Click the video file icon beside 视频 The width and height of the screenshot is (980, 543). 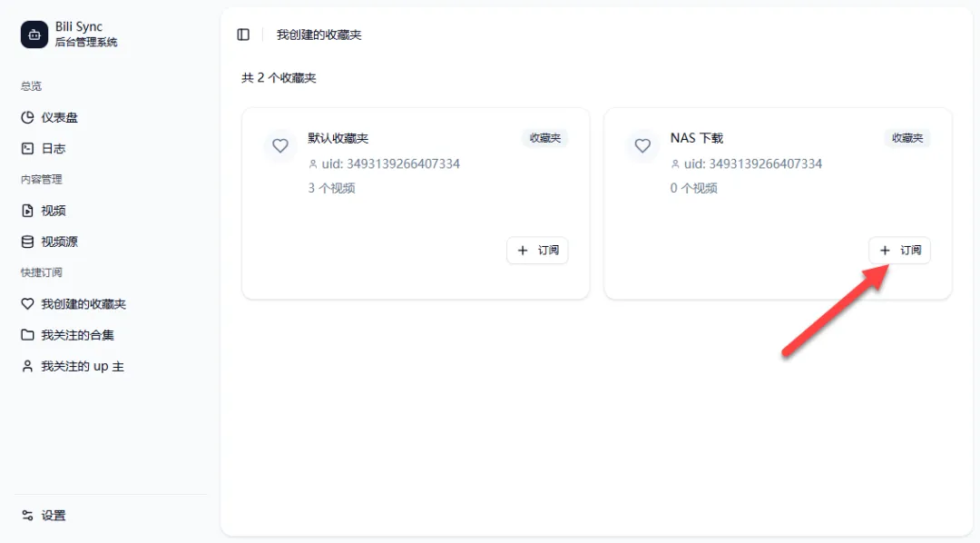[27, 211]
